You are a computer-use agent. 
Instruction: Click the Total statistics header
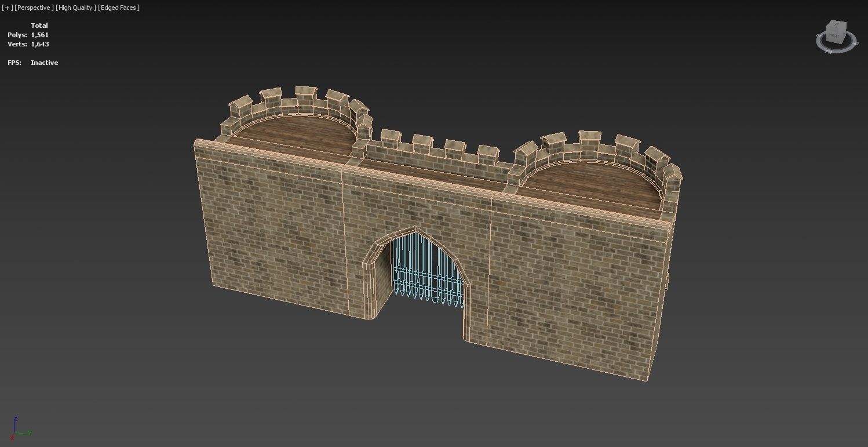[x=39, y=26]
